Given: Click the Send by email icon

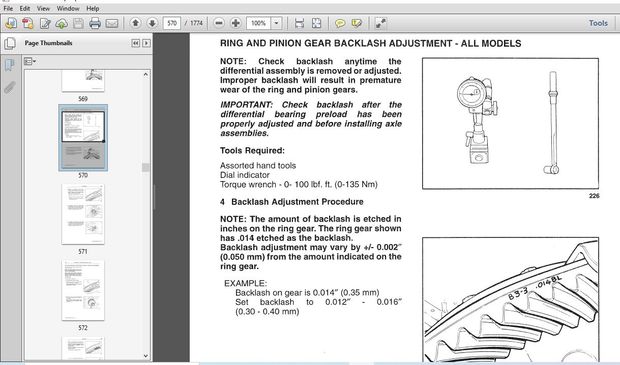Looking at the screenshot, I should point(112,23).
